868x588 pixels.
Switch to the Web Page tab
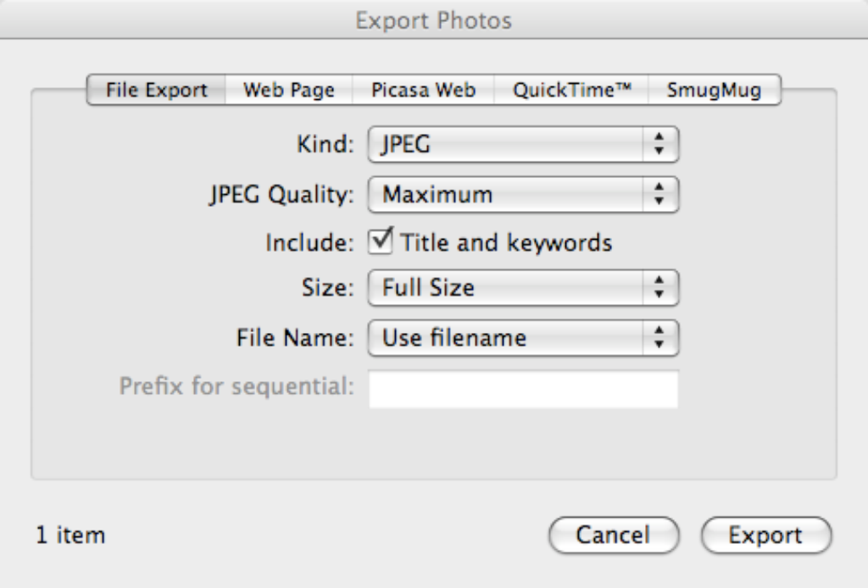(287, 90)
